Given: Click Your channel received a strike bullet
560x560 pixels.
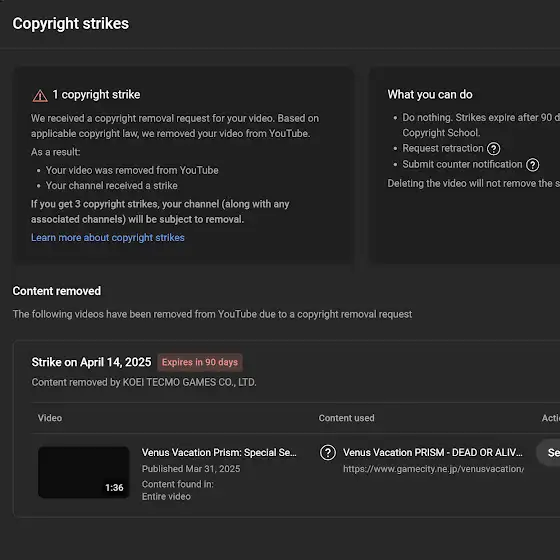Looking at the screenshot, I should coord(111,186).
